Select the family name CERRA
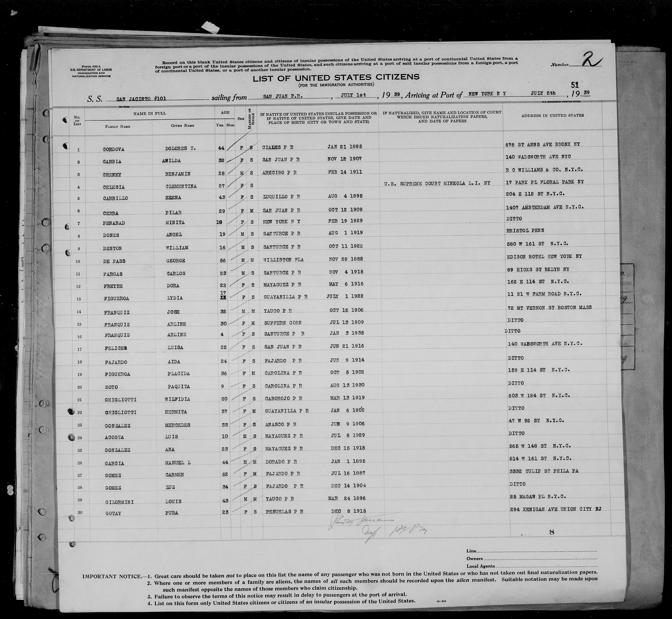Viewport: 672px width, 619px height. [x=110, y=213]
